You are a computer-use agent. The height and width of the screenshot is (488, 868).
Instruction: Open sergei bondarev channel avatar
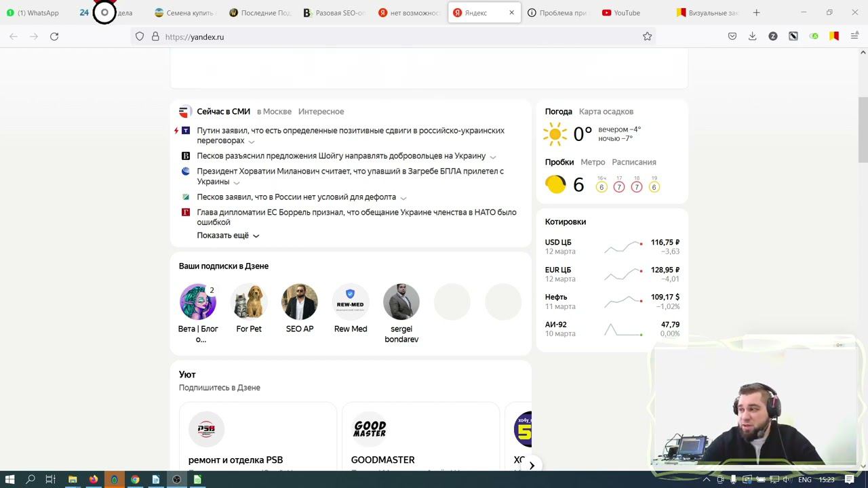(401, 302)
